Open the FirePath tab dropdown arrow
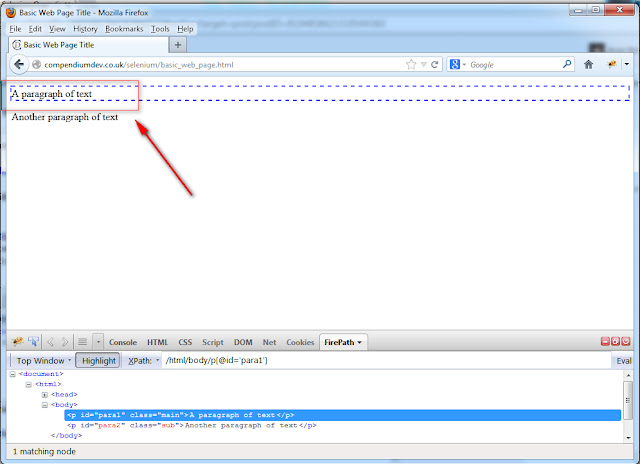640x464 pixels. [360, 342]
